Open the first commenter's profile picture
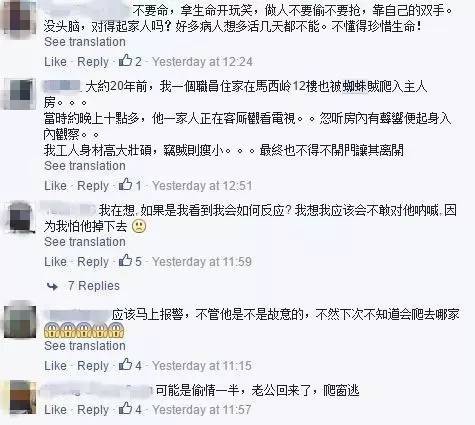 pyautogui.click(x=20, y=16)
